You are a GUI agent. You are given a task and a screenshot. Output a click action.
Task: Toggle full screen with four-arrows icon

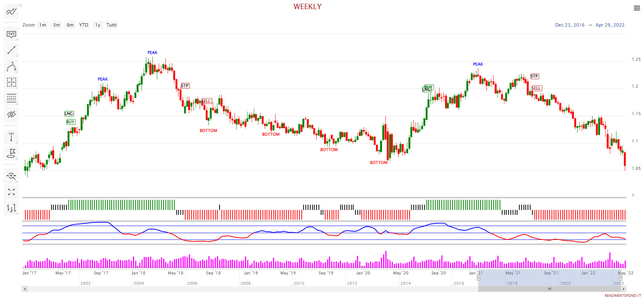pyautogui.click(x=11, y=192)
